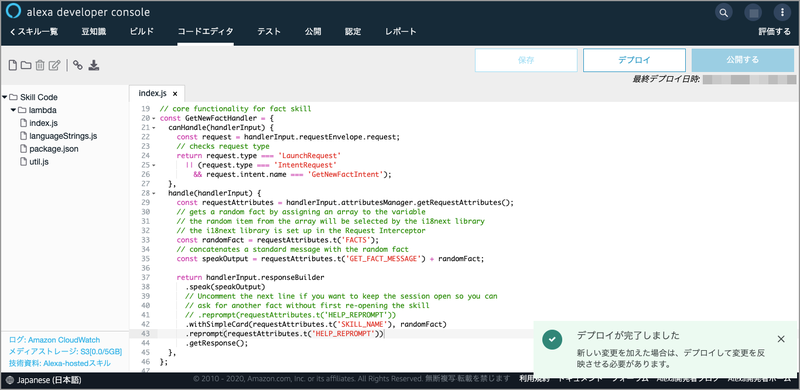Click the '// checks request type' comment
This screenshot has height=390, width=800.
click(x=223, y=147)
